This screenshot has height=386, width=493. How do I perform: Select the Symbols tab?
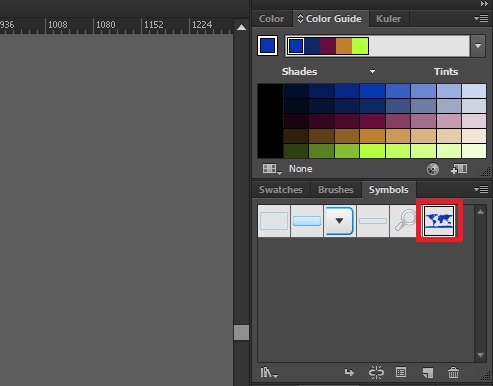click(x=388, y=190)
